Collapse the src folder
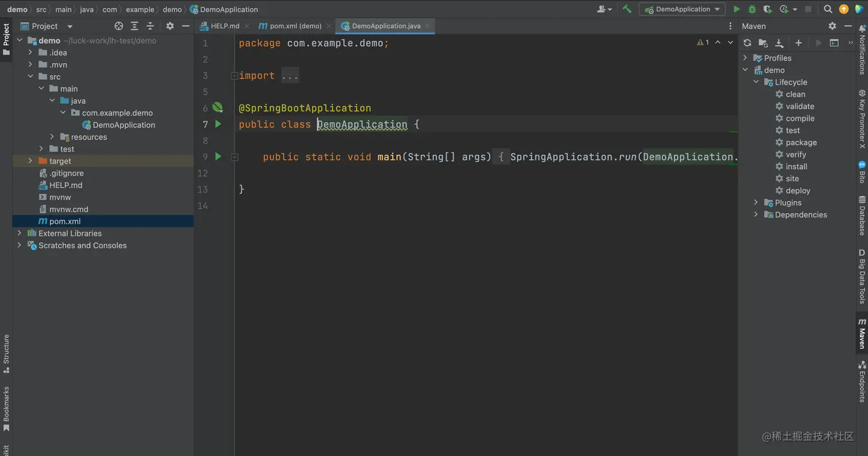 [x=30, y=76]
